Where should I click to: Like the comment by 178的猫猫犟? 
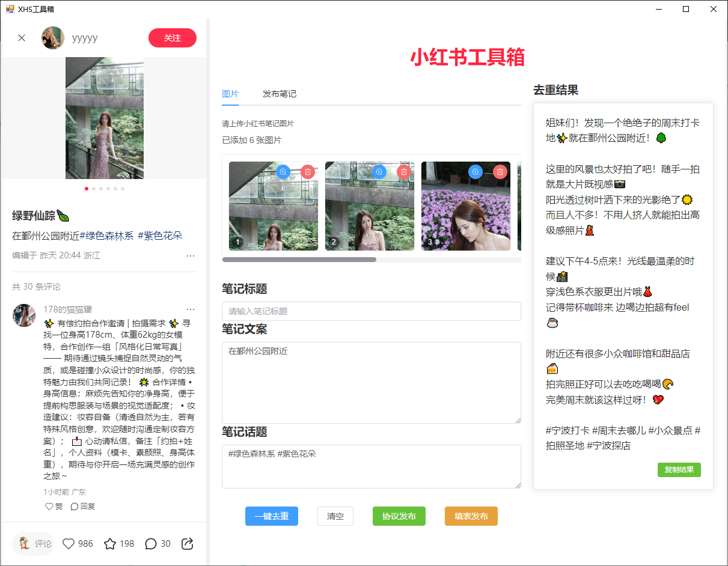click(50, 507)
